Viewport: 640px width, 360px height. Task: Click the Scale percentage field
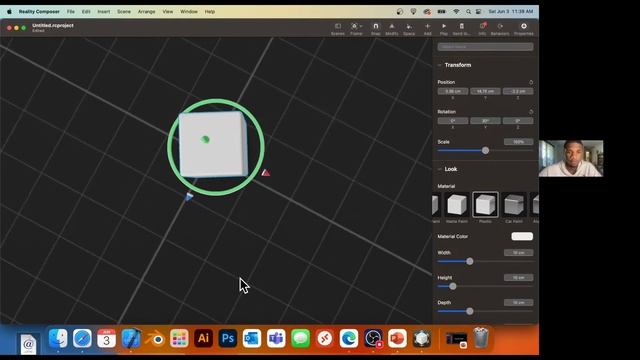(x=518, y=142)
